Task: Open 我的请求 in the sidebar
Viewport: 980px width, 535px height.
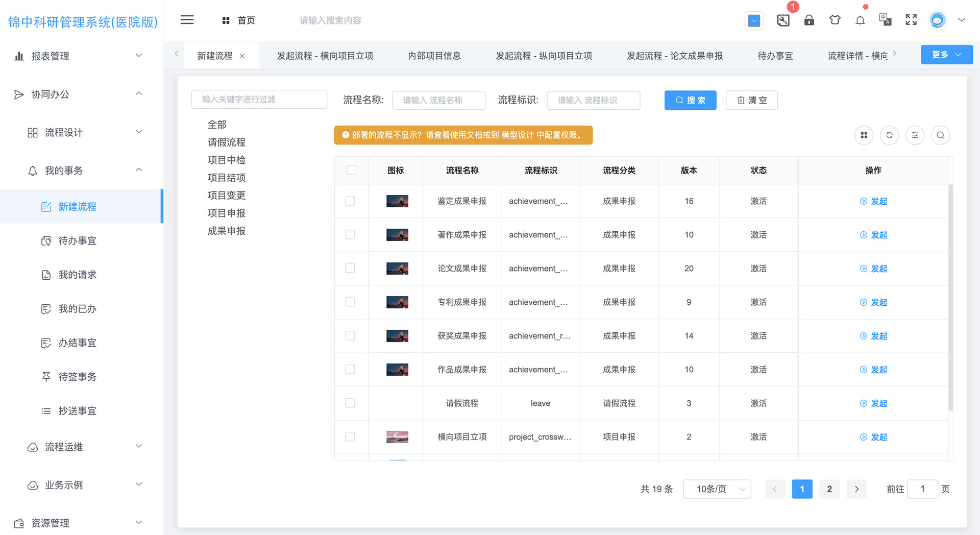Action: click(x=77, y=275)
